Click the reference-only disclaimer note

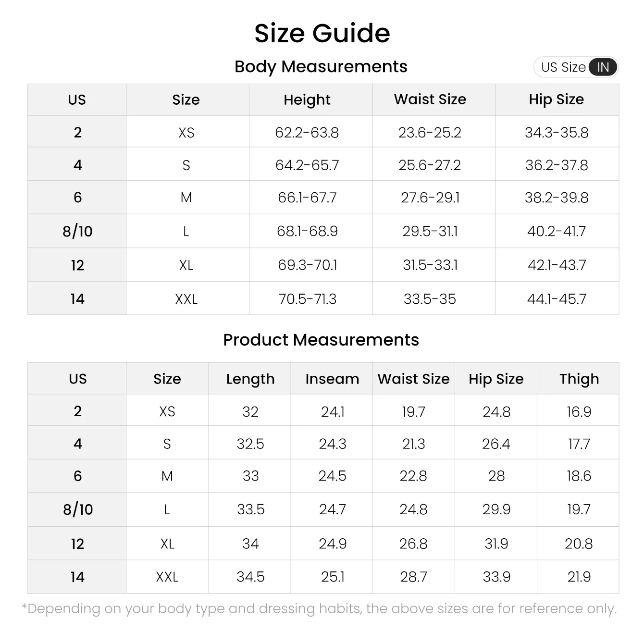[319, 609]
